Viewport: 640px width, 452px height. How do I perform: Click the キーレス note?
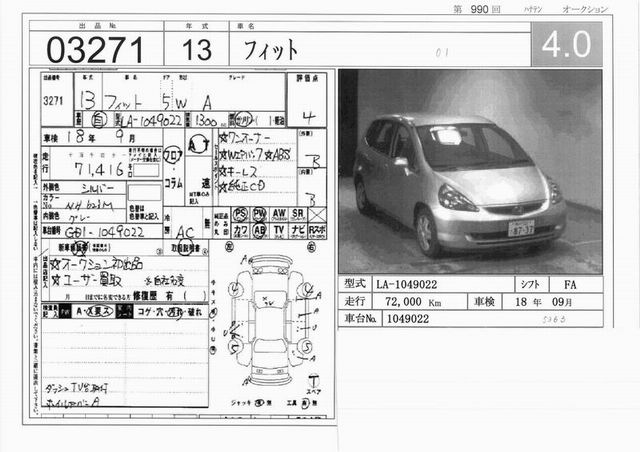[x=238, y=171]
